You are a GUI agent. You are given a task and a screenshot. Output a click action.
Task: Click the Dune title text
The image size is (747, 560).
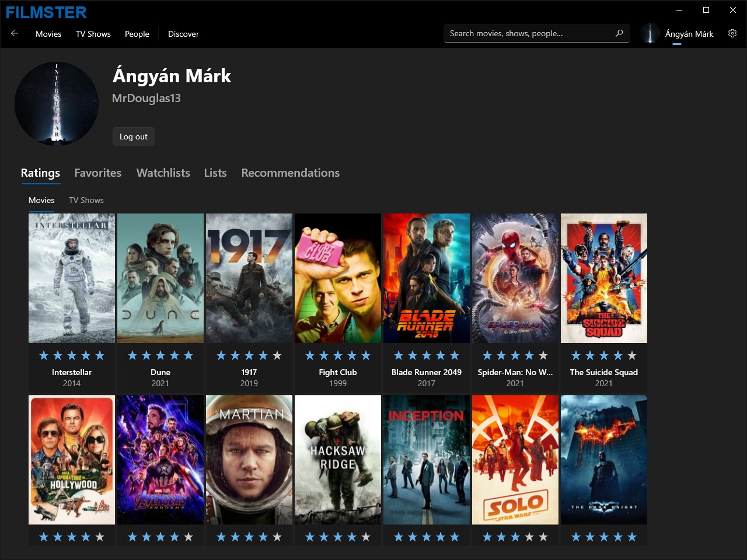pyautogui.click(x=160, y=372)
